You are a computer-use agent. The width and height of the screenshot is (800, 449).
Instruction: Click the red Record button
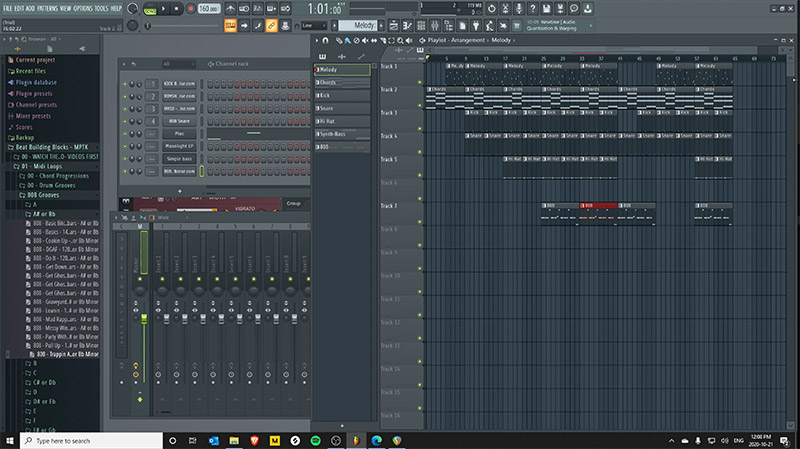[190, 9]
